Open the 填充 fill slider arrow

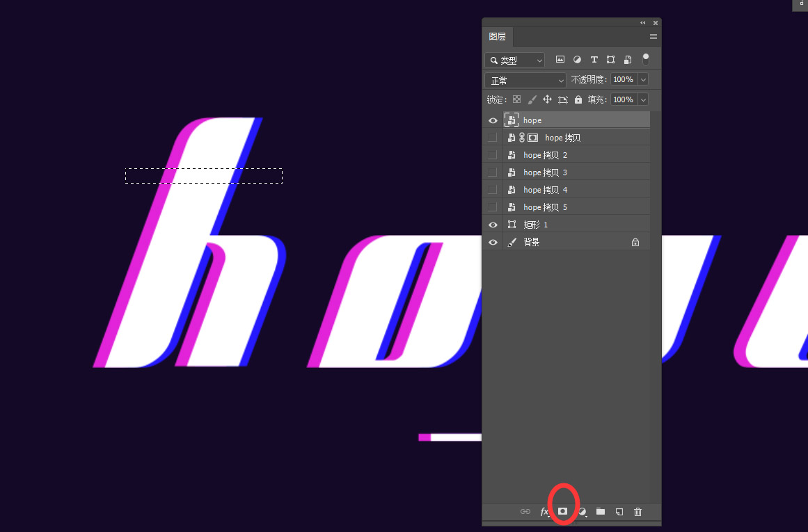(643, 99)
